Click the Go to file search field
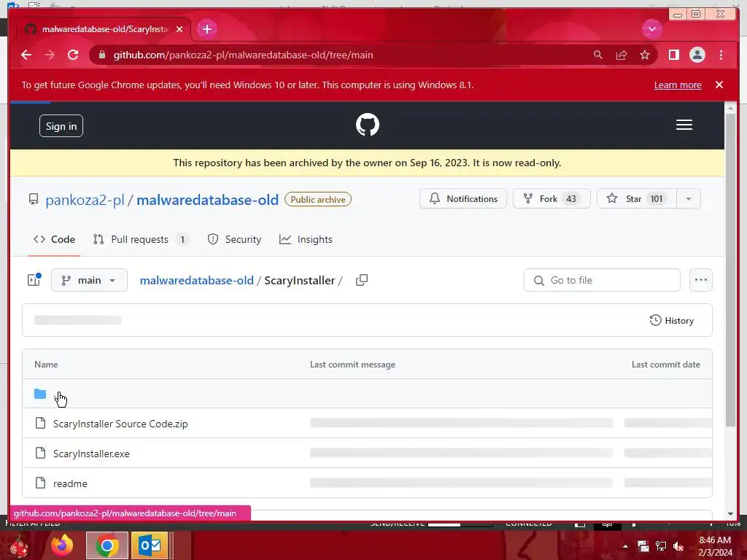This screenshot has height=560, width=747. 602,280
